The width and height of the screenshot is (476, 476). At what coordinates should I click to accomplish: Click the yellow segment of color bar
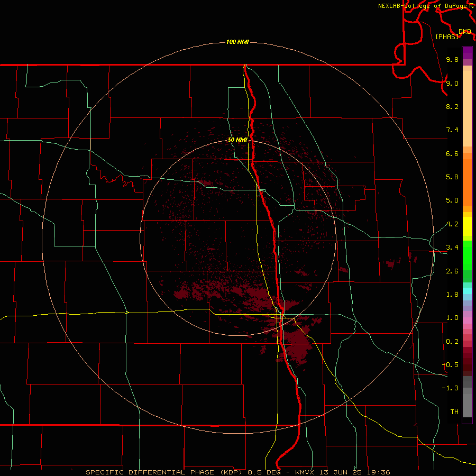pos(467,226)
